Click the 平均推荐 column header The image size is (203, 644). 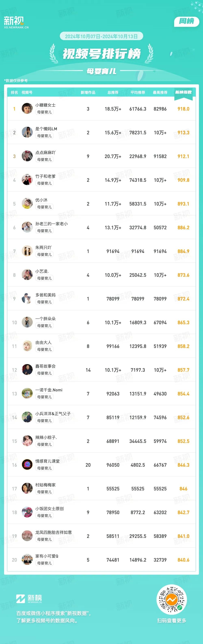138,93
